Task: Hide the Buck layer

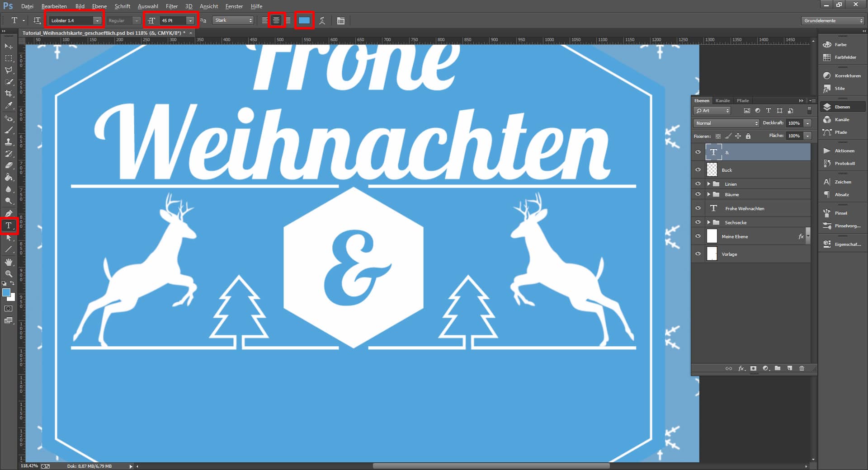Action: (698, 170)
